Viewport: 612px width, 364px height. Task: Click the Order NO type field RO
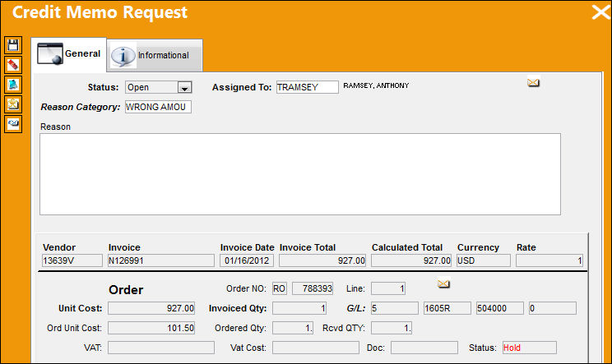[x=280, y=288]
